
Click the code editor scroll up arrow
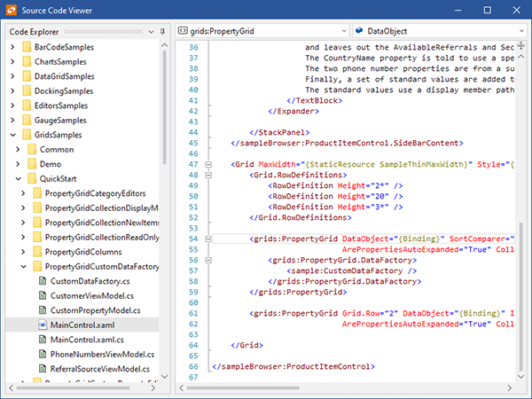[x=520, y=57]
